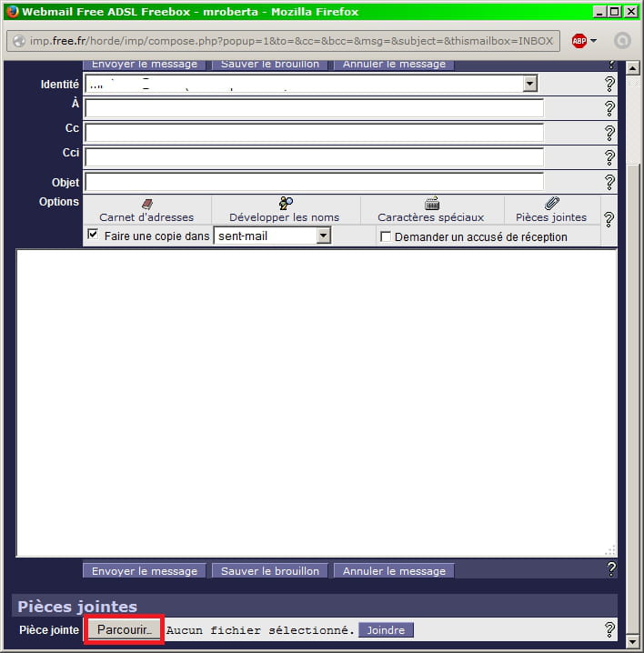The image size is (644, 653).
Task: Maximize the Firefox window
Action: 615,12
